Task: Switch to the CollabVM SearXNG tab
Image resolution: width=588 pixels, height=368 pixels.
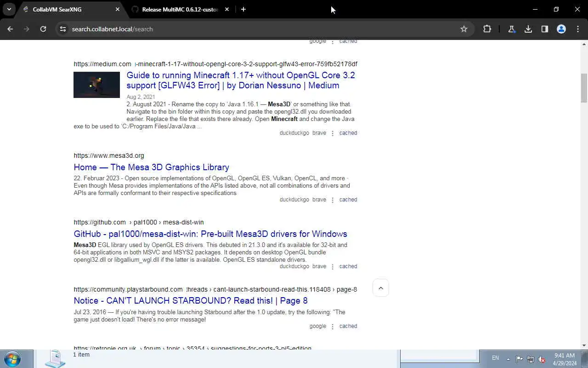Action: (70, 9)
